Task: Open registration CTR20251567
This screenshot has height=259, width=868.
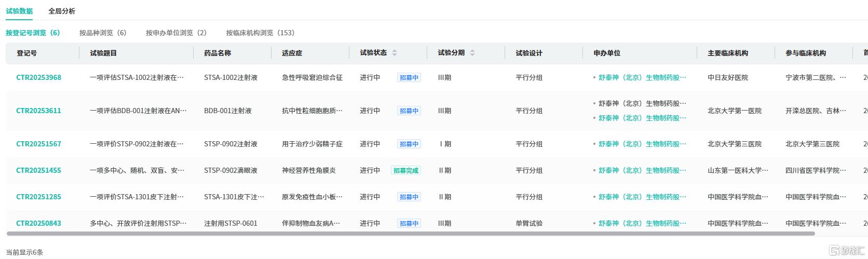Action: tap(38, 144)
